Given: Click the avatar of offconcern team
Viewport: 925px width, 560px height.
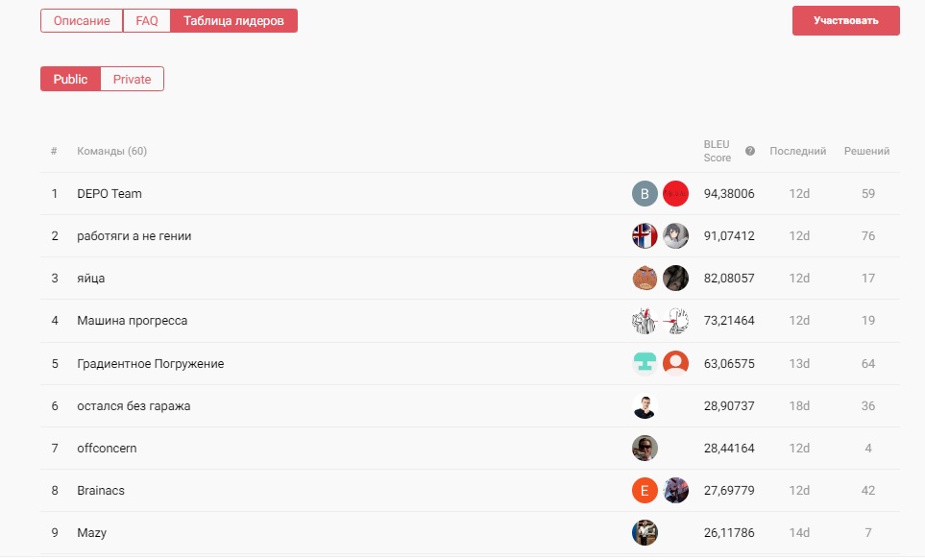Looking at the screenshot, I should pos(645,448).
